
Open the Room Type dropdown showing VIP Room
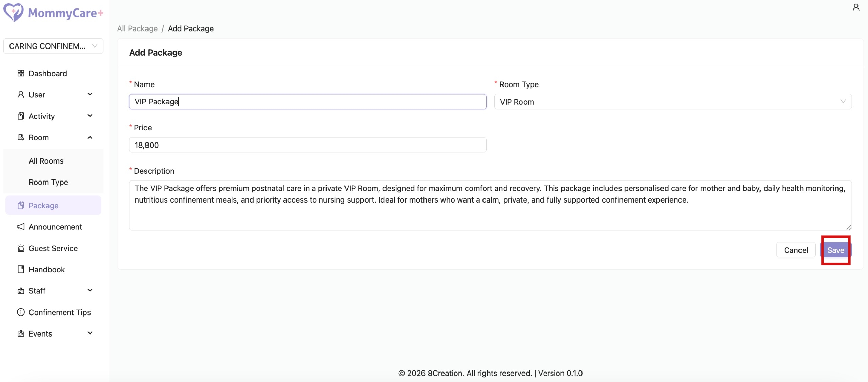[673, 102]
